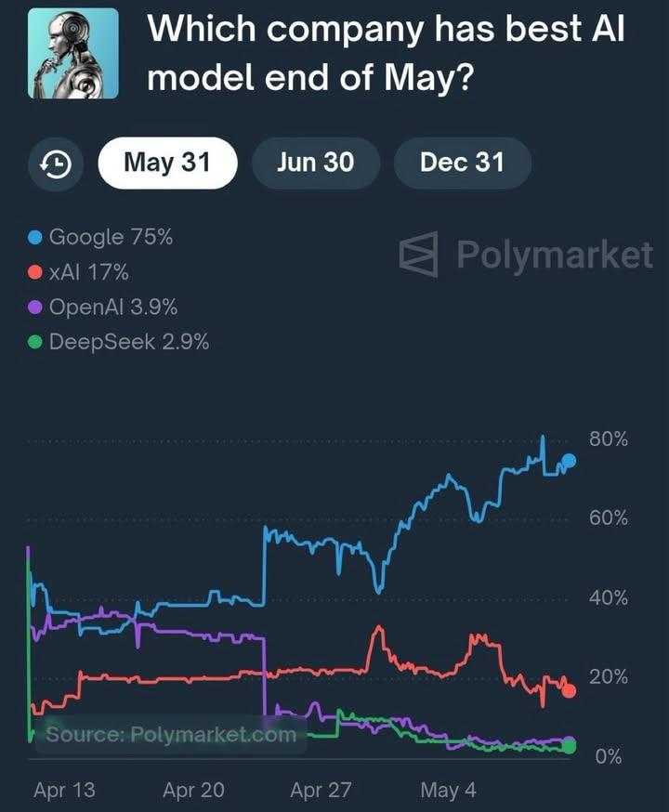This screenshot has width=669, height=812.
Task: Click the history clock icon
Action: [56, 164]
